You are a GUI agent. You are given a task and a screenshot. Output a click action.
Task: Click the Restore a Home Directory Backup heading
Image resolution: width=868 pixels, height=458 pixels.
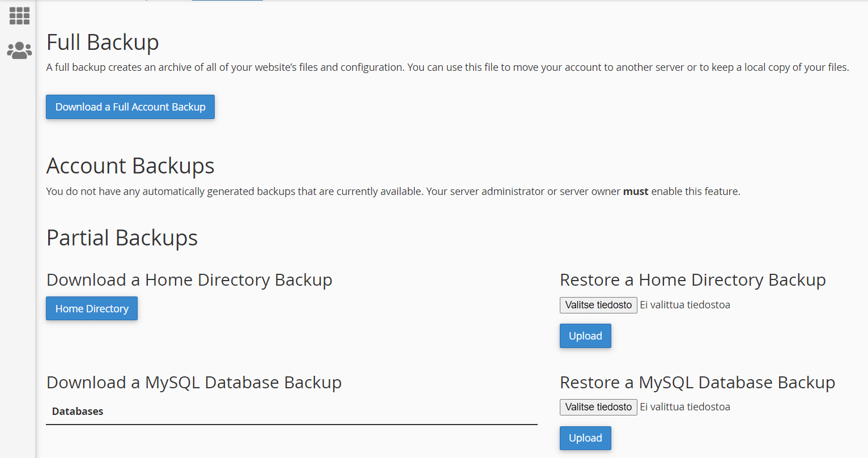pyautogui.click(x=692, y=280)
